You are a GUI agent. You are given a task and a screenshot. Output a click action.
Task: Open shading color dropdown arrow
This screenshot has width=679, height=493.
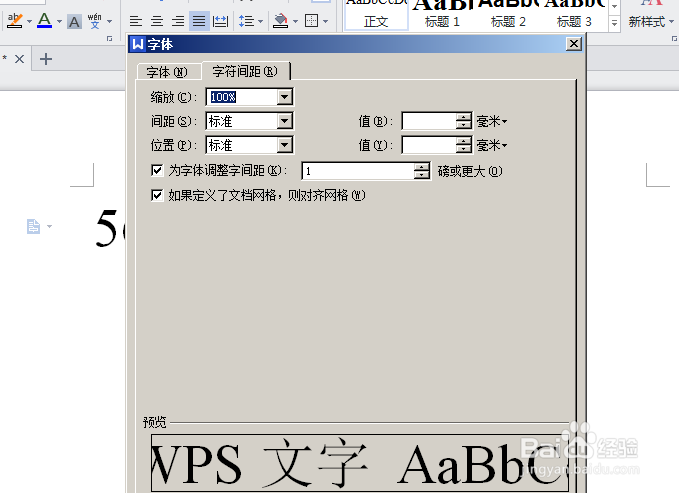pos(296,21)
